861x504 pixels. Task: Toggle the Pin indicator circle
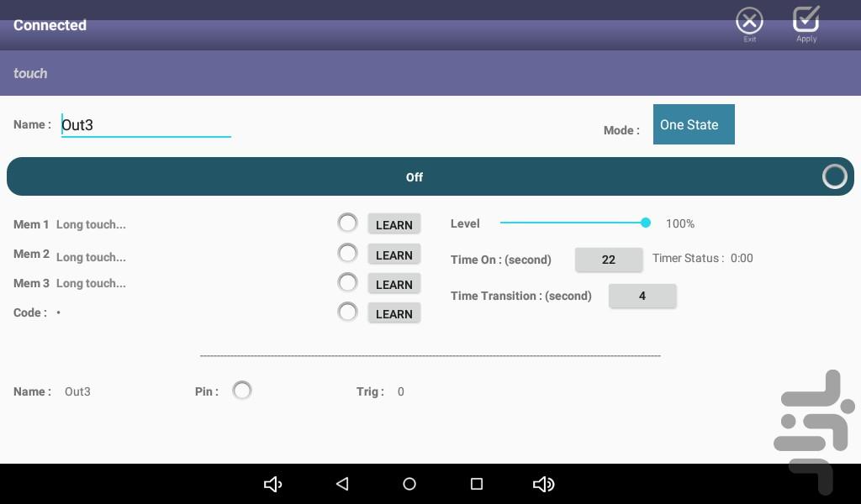(241, 391)
